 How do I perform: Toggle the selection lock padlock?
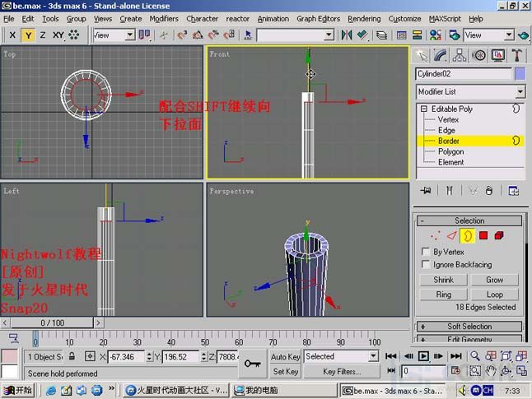tap(72, 356)
